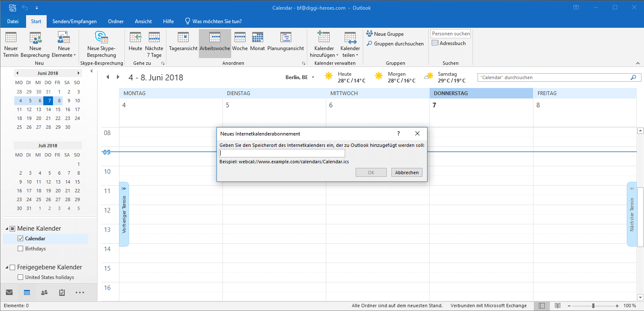The image size is (644, 311).
Task: Open the Ansicht tab
Action: [143, 21]
